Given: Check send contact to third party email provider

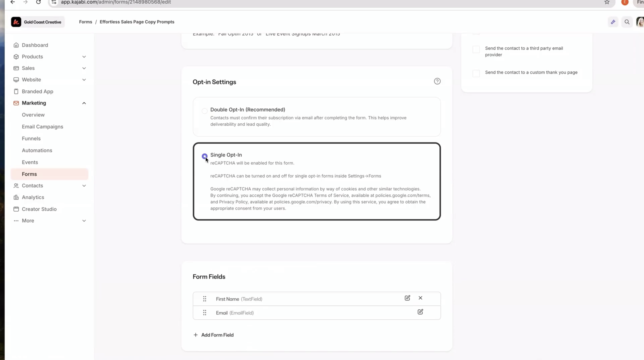Looking at the screenshot, I should click(x=476, y=50).
